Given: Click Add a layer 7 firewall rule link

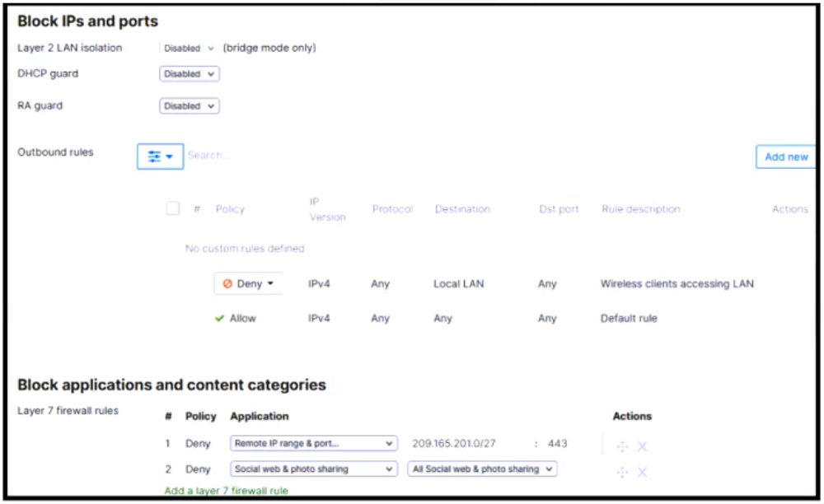Looking at the screenshot, I should tap(227, 491).
